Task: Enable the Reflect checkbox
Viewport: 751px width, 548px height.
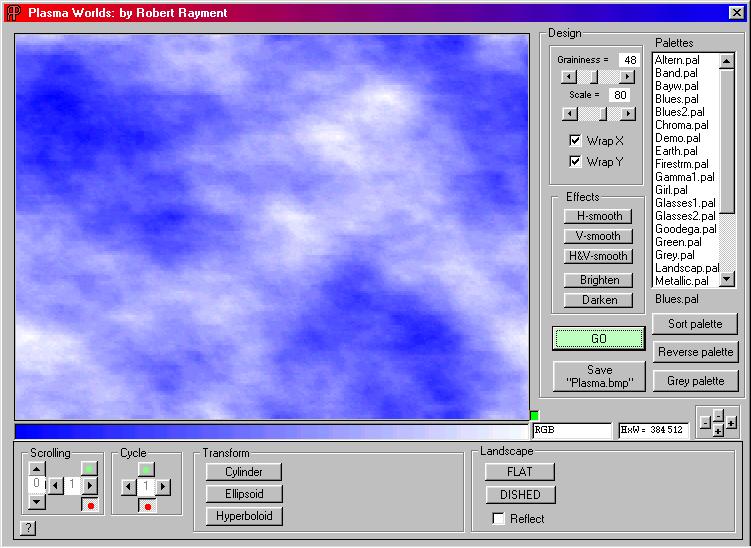Action: coord(499,518)
